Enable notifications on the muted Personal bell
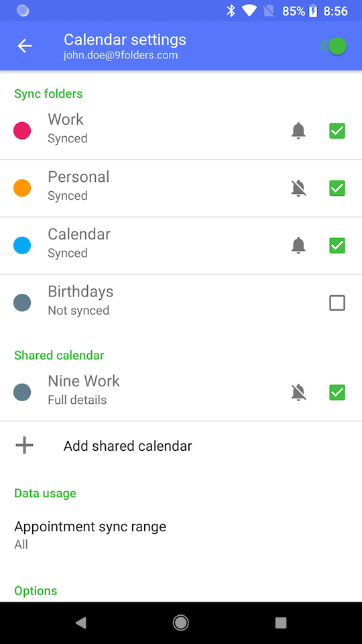The width and height of the screenshot is (362, 644). [x=298, y=188]
